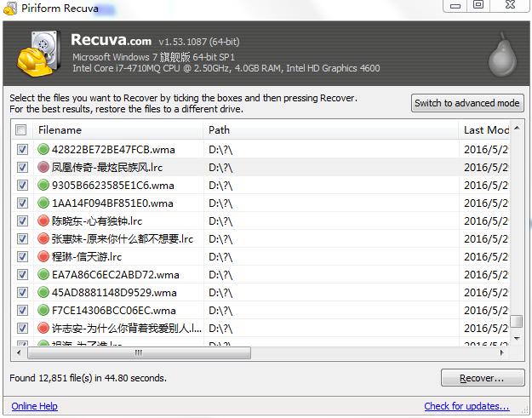
Task: Click path D:\?\ of 42822BE72BE47FCB.wma row
Action: point(220,150)
